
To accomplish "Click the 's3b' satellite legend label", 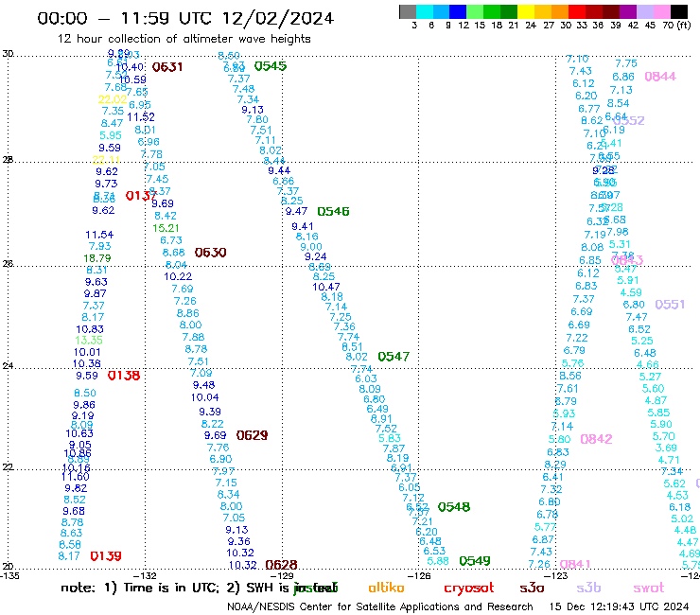I will pyautogui.click(x=588, y=588).
